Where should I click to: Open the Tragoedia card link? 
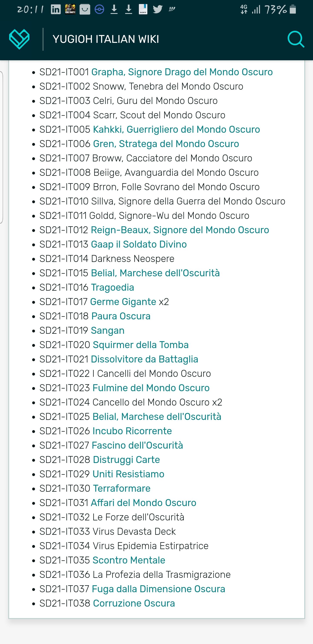pos(112,287)
